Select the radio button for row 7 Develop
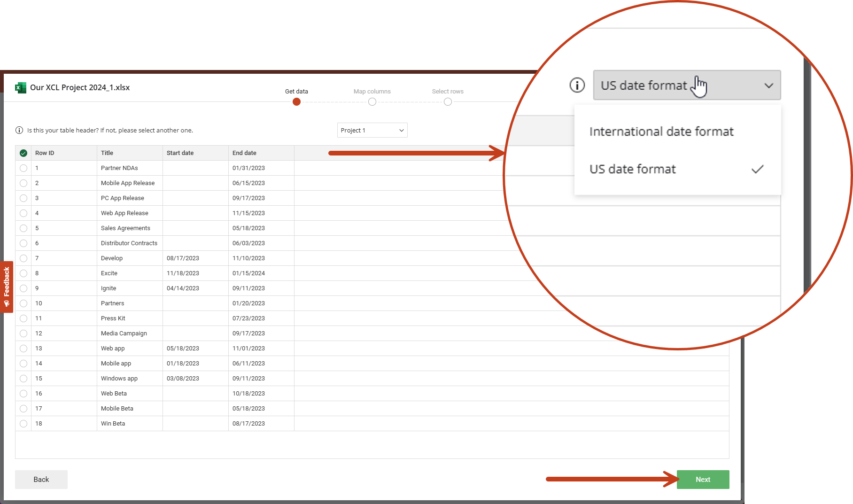Image resolution: width=853 pixels, height=504 pixels. (x=23, y=258)
